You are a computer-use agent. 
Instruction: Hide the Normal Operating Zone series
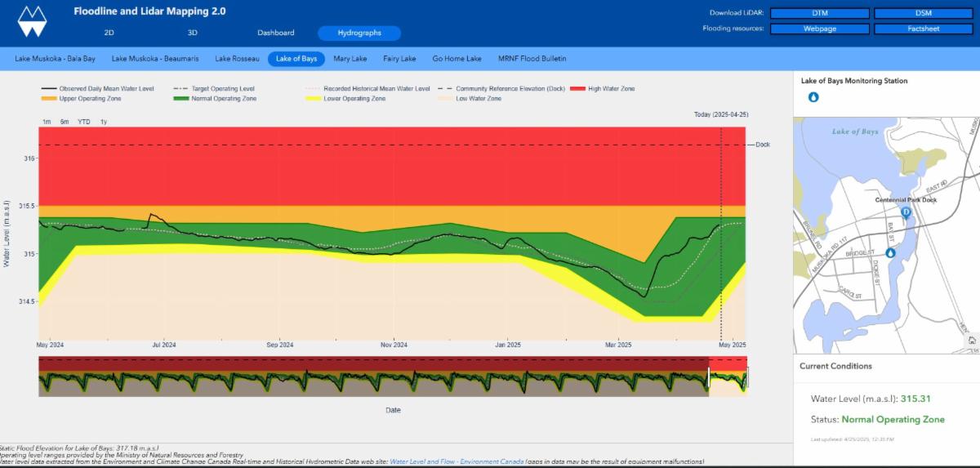pyautogui.click(x=215, y=99)
